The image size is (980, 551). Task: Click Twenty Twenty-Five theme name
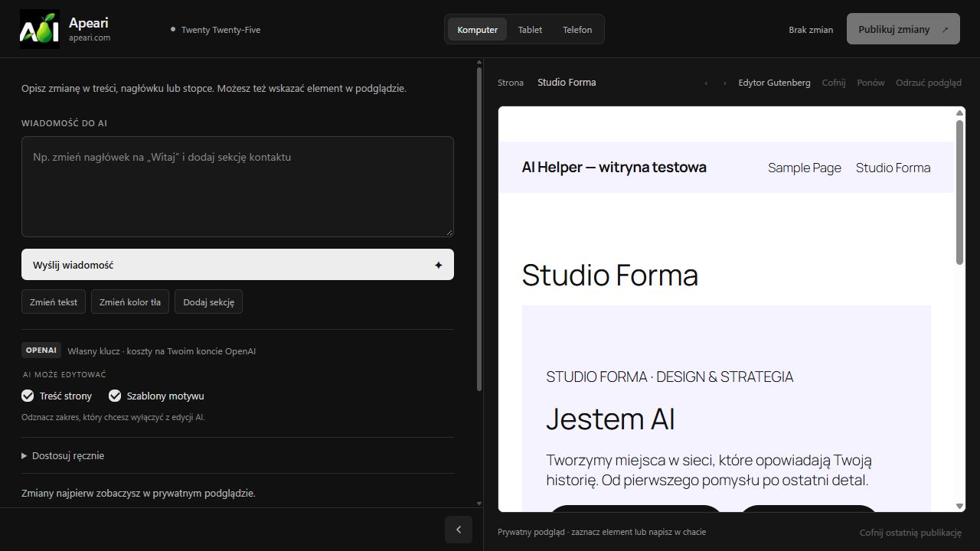coord(220,30)
